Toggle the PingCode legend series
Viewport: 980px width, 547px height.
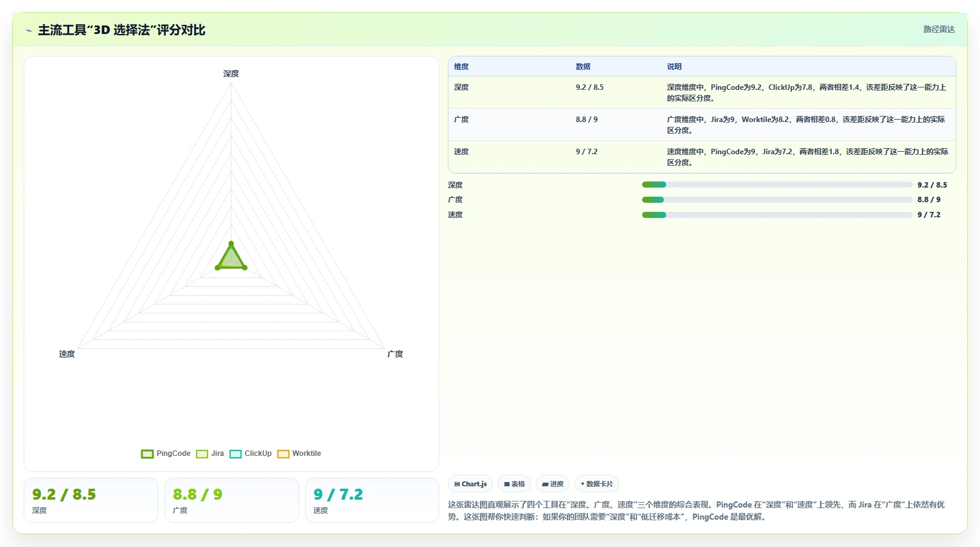(166, 454)
